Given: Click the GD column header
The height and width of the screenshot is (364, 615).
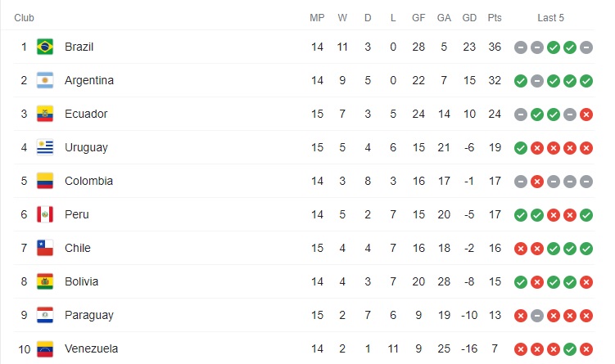Looking at the screenshot, I should 468,18.
